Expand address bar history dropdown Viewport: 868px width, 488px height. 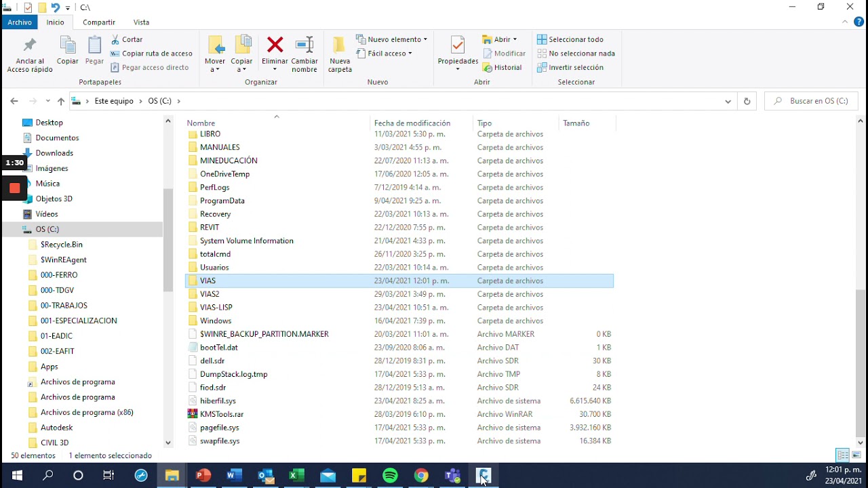(728, 101)
